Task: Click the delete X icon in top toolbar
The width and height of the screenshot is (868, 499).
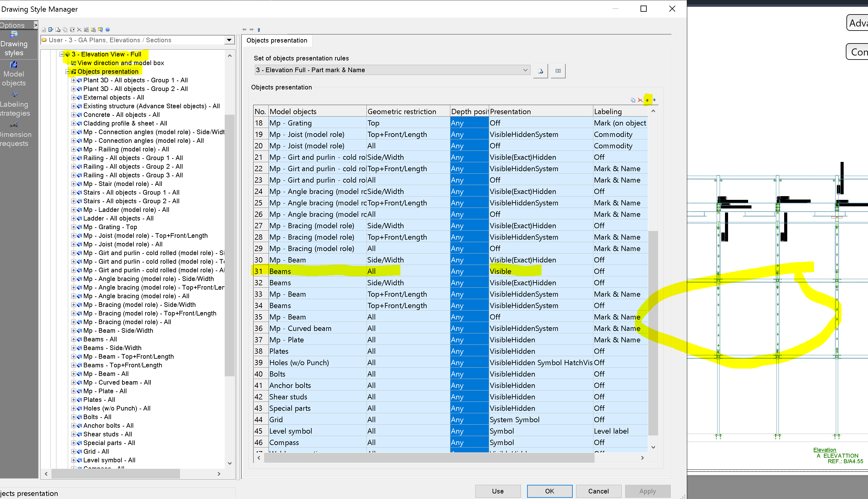Action: [x=79, y=30]
